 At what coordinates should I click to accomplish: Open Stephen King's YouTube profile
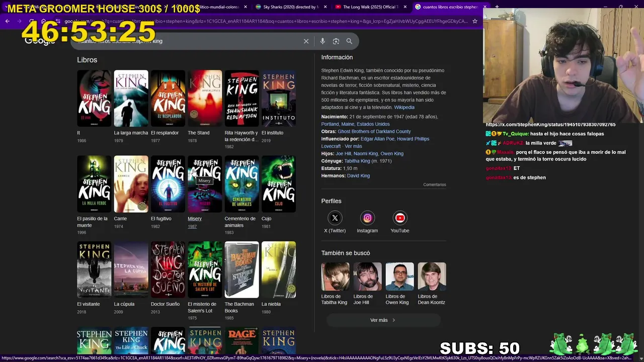pos(400,222)
